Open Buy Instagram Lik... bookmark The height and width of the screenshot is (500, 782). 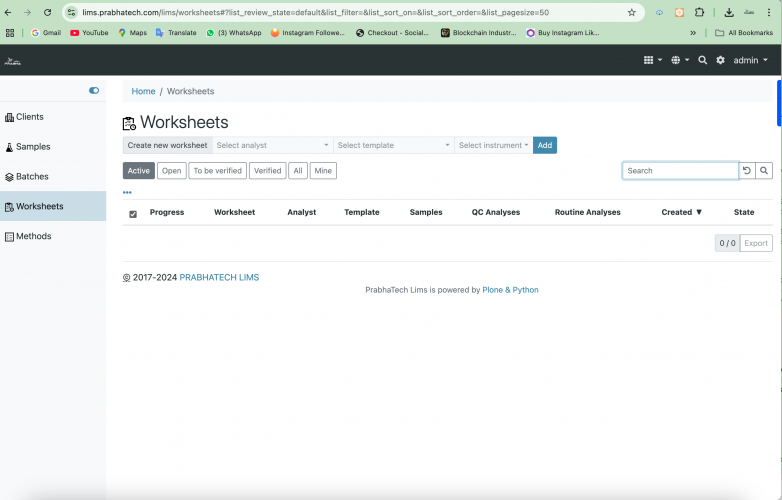(x=563, y=33)
